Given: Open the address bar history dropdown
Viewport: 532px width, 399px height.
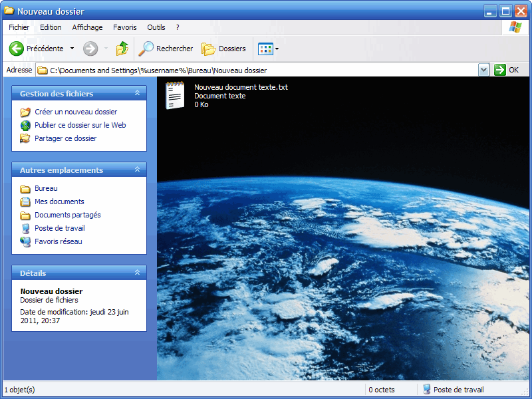Looking at the screenshot, I should point(485,70).
